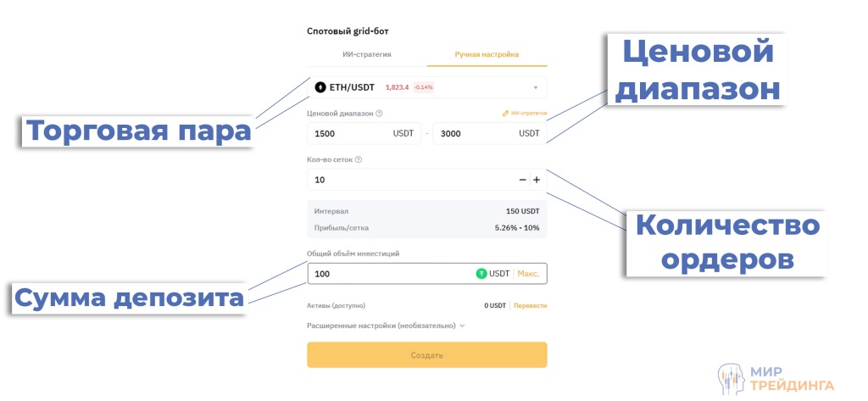
Task: Increase grid count with plus button
Action: pos(537,180)
